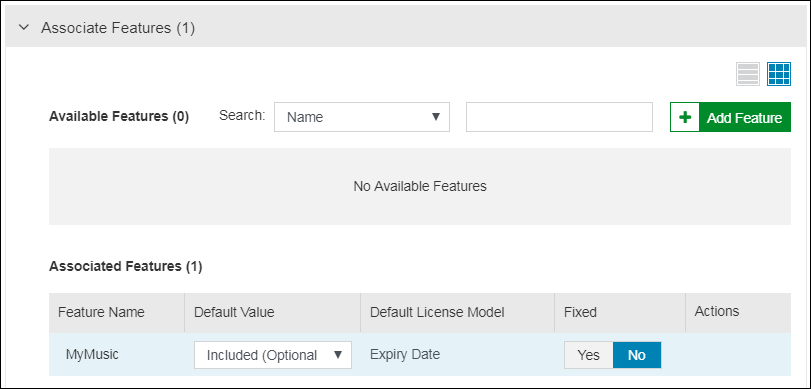Click the arrow of the Name combo box
The image size is (811, 389).
[x=436, y=117]
